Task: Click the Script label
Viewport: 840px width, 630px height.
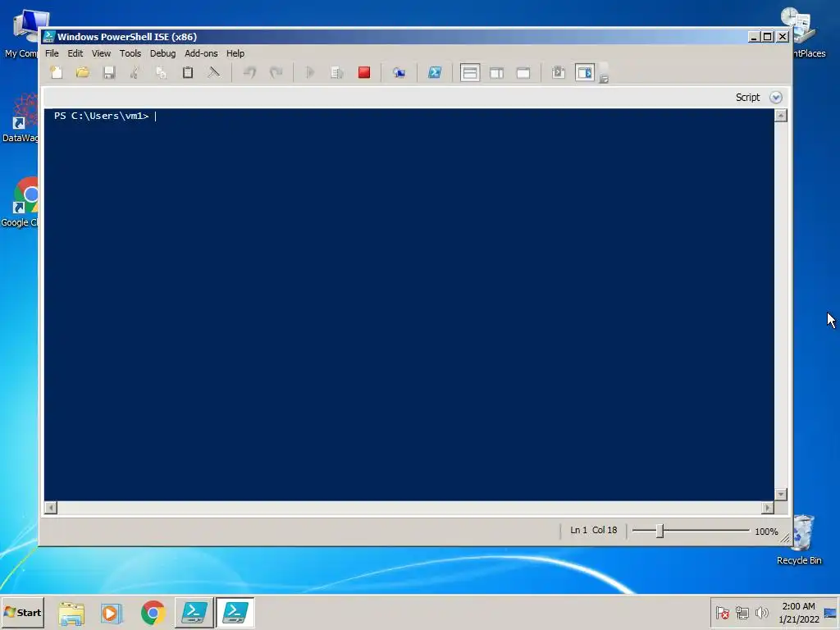Action: pyautogui.click(x=747, y=97)
